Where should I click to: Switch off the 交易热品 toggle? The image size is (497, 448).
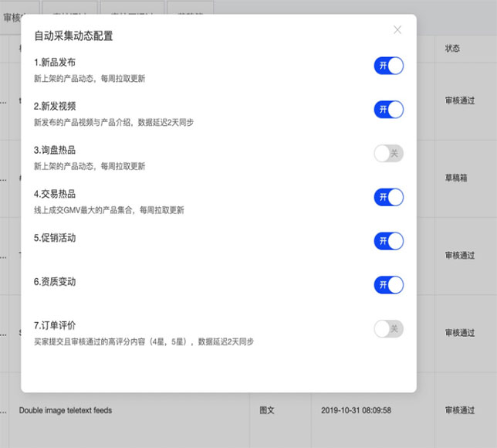pyautogui.click(x=388, y=198)
